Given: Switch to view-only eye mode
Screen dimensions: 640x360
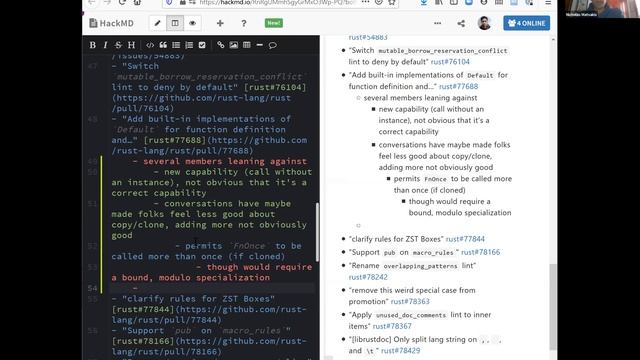Looking at the screenshot, I should 193,23.
